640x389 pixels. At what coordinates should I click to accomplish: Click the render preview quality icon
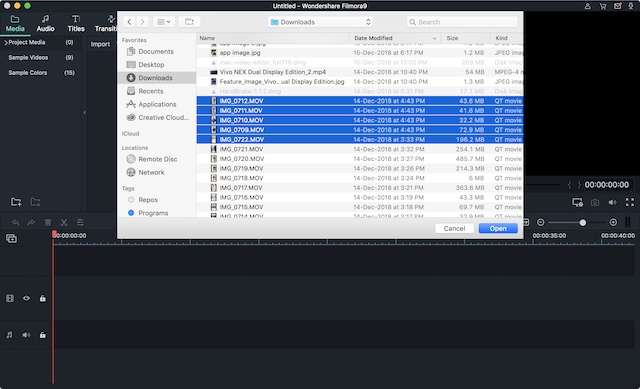[x=577, y=202]
